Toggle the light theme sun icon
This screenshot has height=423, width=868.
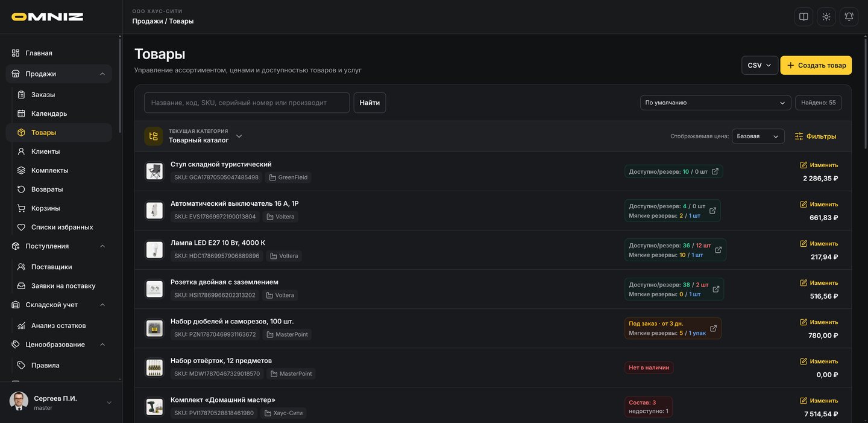[826, 17]
